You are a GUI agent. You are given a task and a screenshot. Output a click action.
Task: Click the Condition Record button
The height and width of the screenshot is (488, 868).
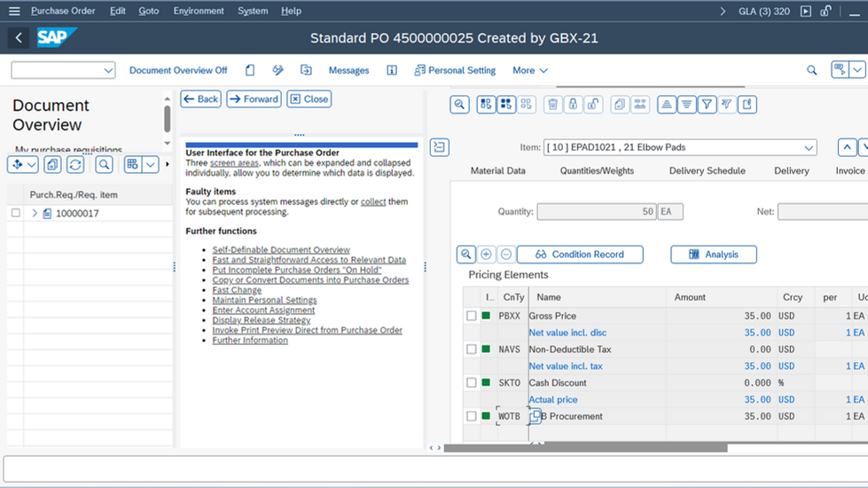coord(580,255)
